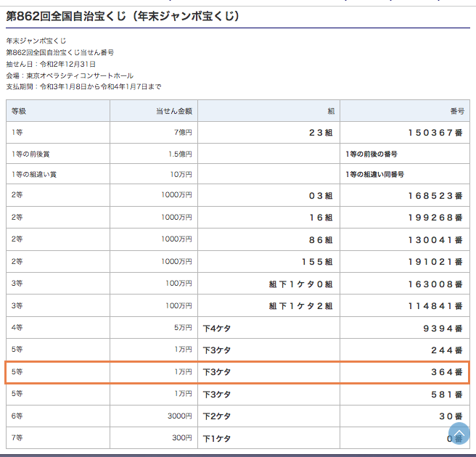Click the 1.5億円 prize amount cell
The image size is (476, 457).
pos(154,154)
